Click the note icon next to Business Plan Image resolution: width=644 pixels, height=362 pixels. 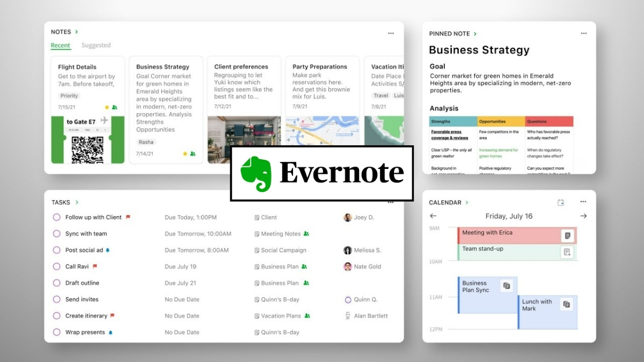tap(257, 267)
